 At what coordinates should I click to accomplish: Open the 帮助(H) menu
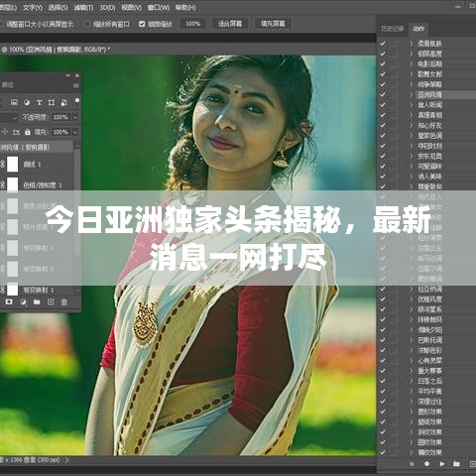coord(185,7)
